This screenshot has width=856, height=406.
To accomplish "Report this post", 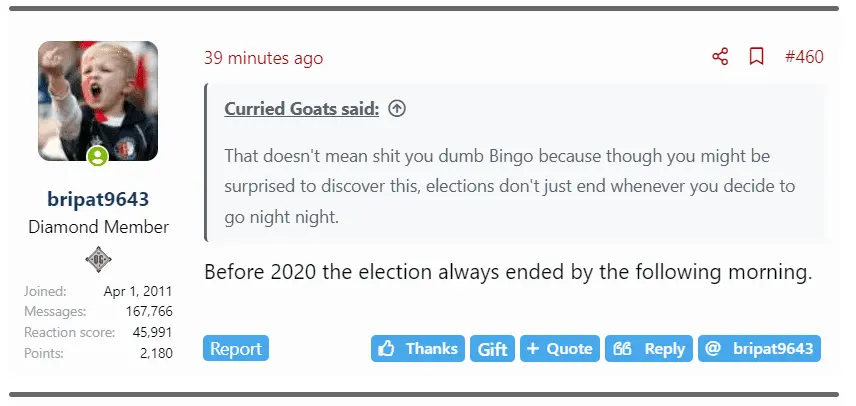I will (236, 349).
